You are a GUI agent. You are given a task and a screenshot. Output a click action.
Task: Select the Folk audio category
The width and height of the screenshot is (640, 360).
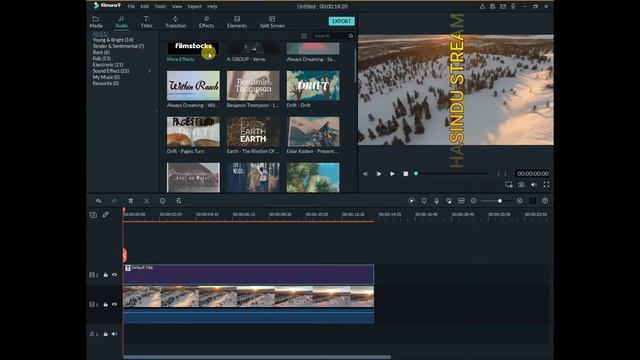(x=101, y=58)
